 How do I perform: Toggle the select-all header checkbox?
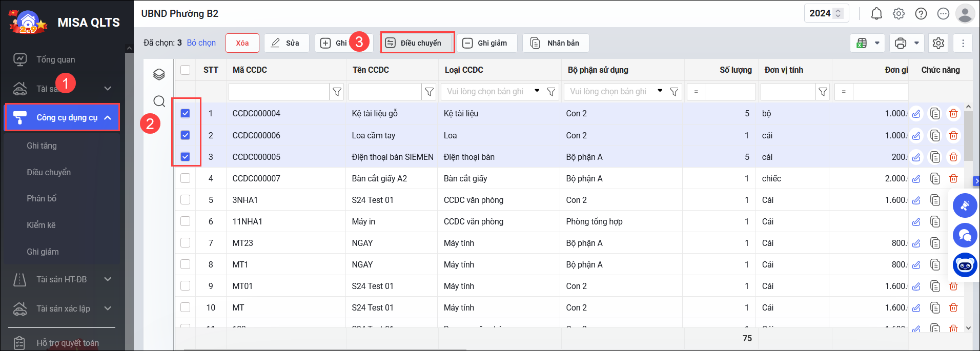tap(186, 70)
